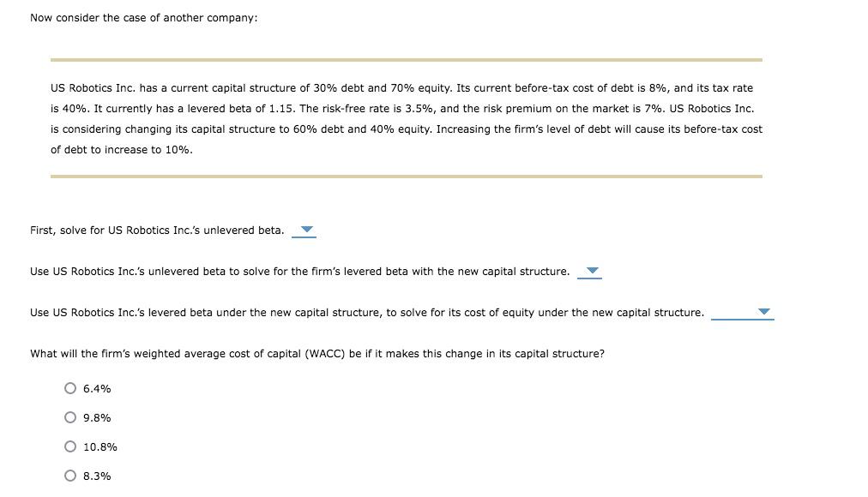Click the 8.3% label text
Image resolution: width=868 pixels, height=497 pixels.
[96, 476]
